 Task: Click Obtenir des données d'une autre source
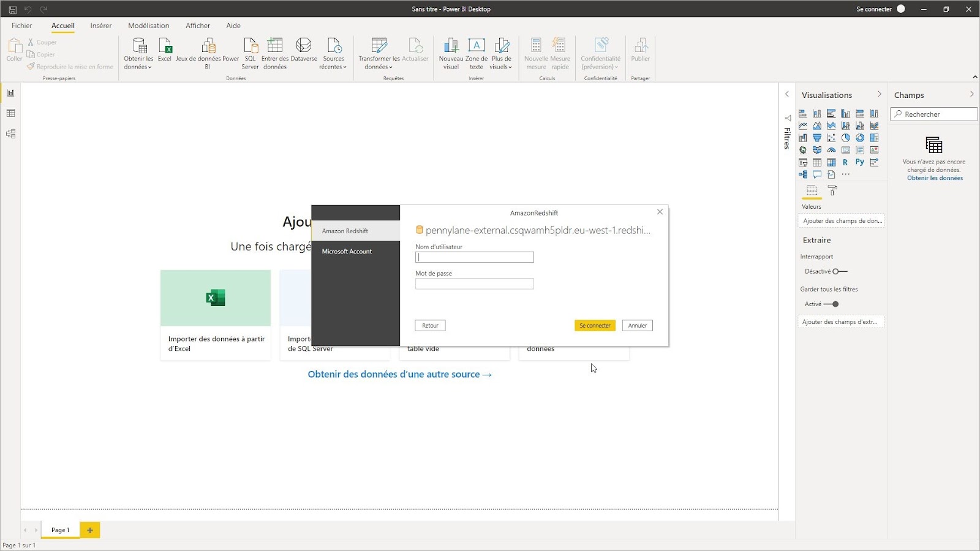click(x=399, y=374)
